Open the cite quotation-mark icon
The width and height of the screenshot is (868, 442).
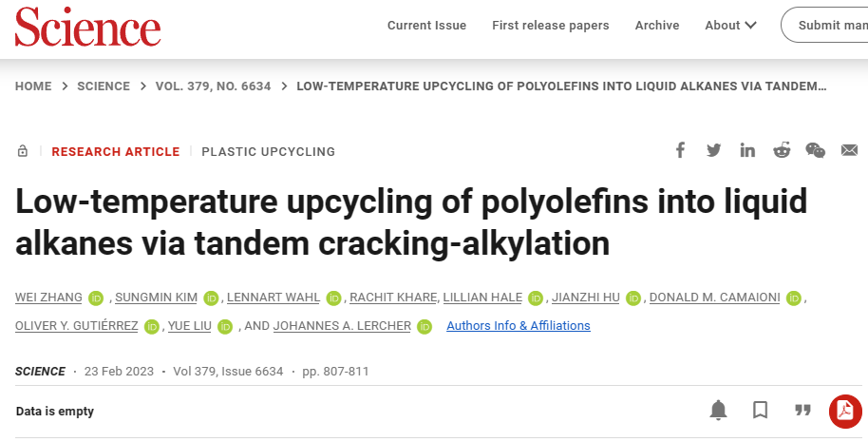(x=802, y=410)
